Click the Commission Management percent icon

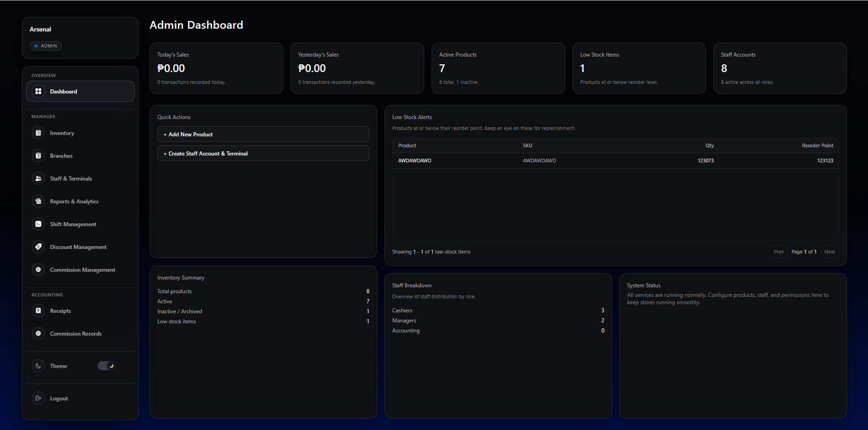(x=38, y=269)
